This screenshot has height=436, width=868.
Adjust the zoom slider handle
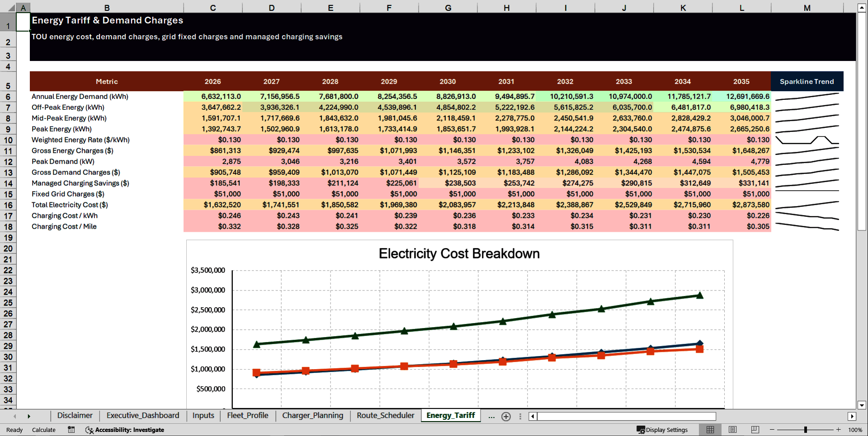pyautogui.click(x=806, y=430)
